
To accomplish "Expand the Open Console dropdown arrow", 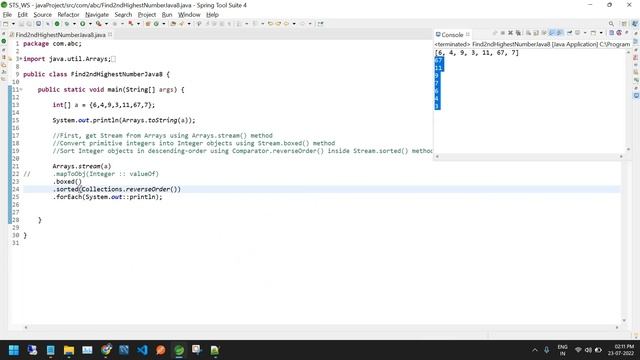I will (x=601, y=33).
